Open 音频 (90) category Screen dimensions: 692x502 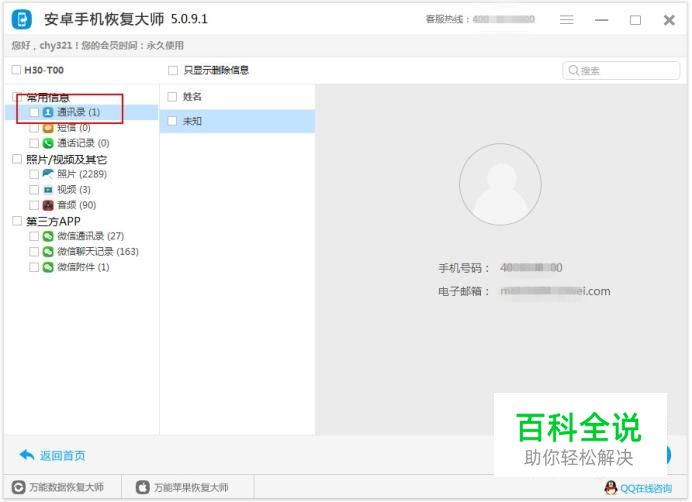point(76,205)
